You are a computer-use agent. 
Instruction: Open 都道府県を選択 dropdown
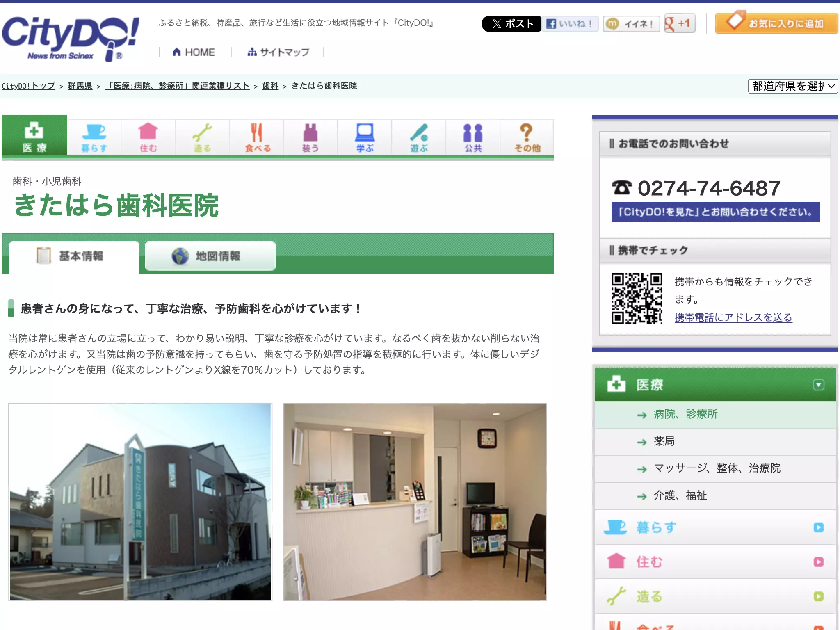[793, 86]
